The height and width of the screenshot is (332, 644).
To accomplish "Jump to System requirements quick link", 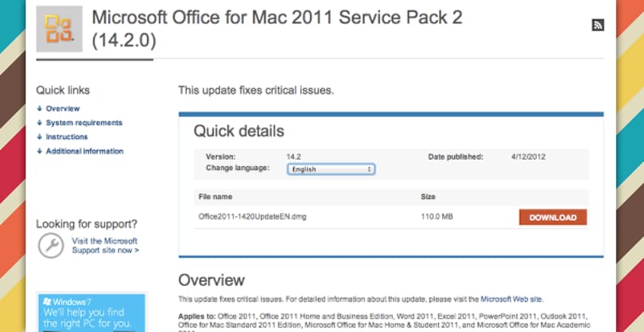I will coord(84,122).
